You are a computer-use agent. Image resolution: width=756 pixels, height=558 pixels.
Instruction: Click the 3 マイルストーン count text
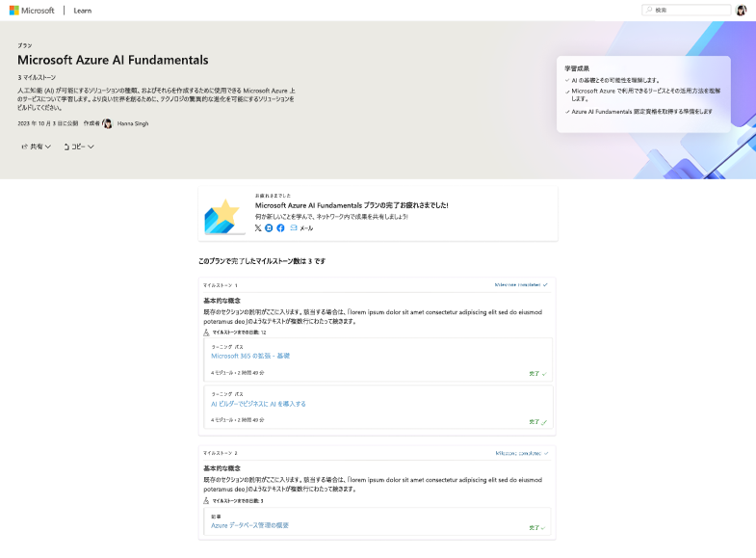tap(37, 78)
